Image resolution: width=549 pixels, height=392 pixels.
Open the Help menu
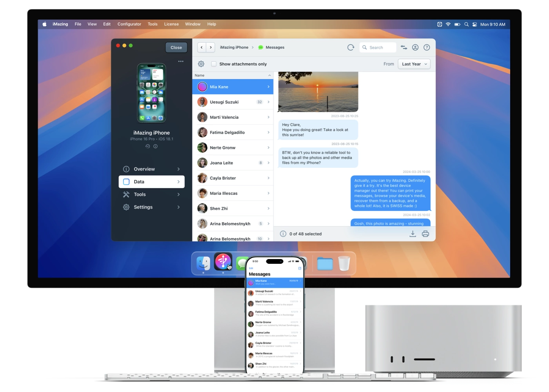(212, 24)
